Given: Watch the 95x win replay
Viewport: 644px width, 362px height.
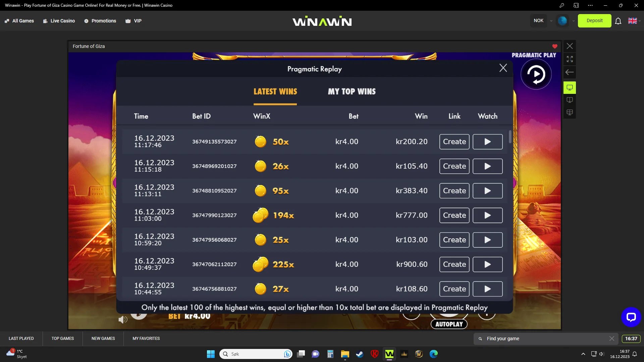Looking at the screenshot, I should coord(487,191).
